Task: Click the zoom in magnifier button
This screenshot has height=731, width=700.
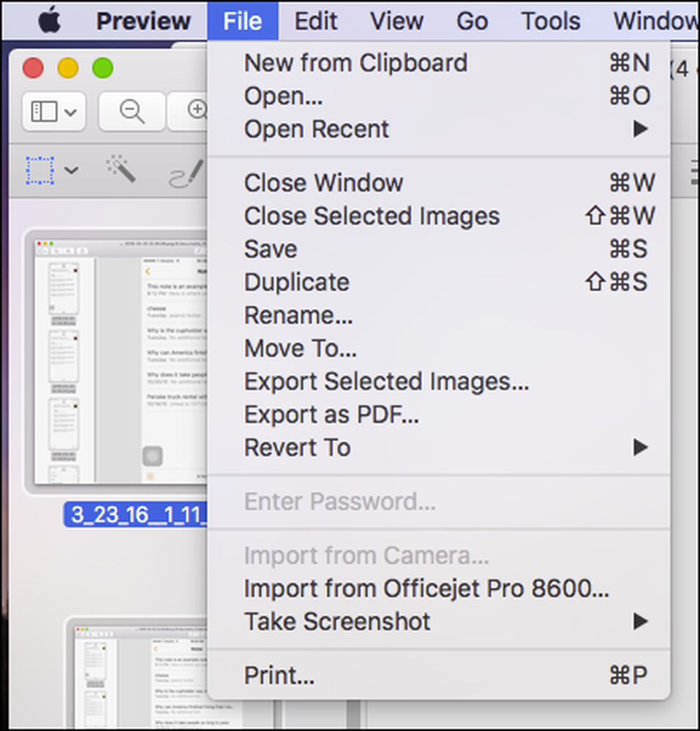Action: [188, 111]
